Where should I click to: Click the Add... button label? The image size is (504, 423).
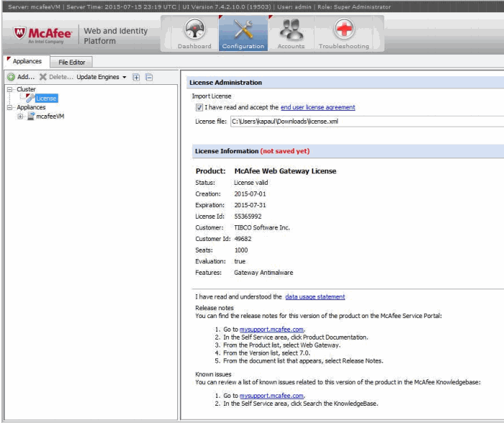point(26,77)
